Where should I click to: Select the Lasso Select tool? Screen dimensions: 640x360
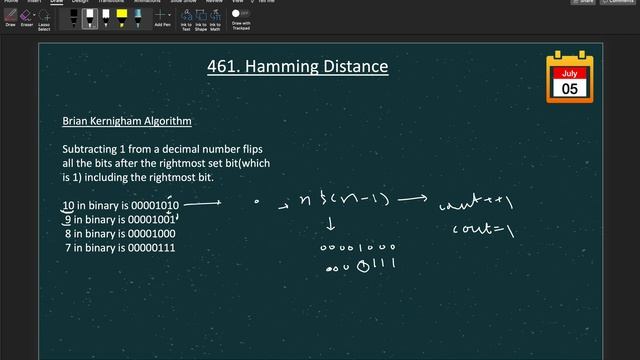(x=44, y=20)
